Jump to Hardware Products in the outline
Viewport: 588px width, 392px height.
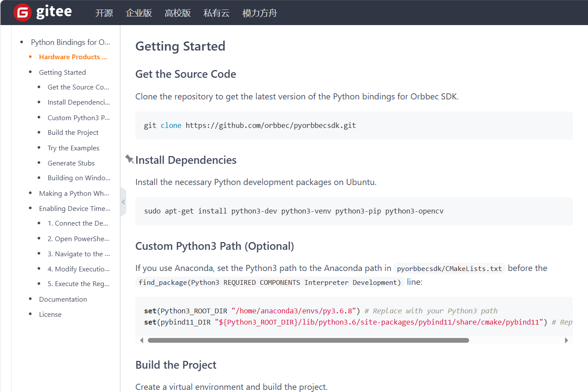[73, 57]
